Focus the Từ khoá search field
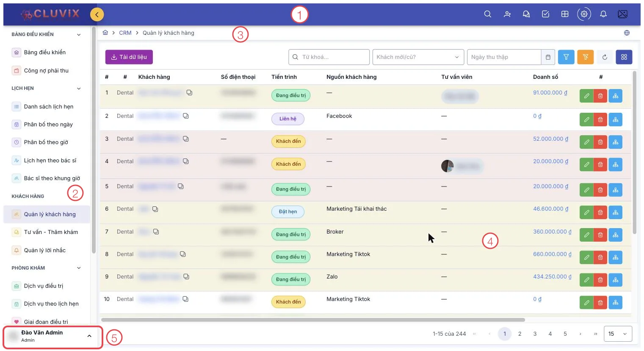Image resolution: width=644 pixels, height=351 pixels. tap(329, 57)
